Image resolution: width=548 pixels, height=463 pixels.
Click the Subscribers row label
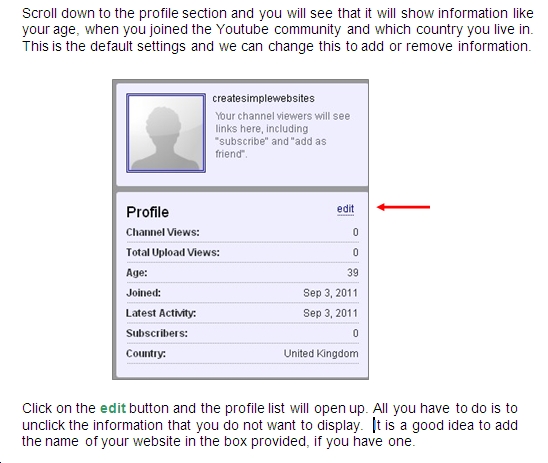[x=157, y=333]
